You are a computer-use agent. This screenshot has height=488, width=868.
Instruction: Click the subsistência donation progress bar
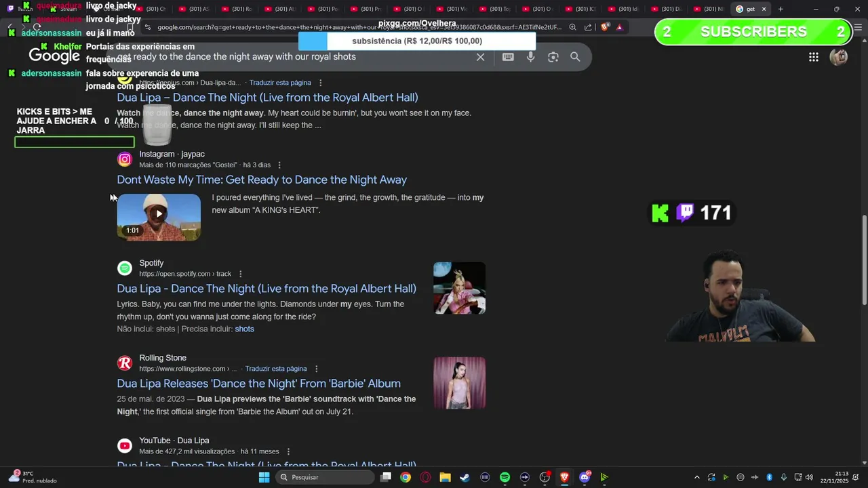coord(417,41)
